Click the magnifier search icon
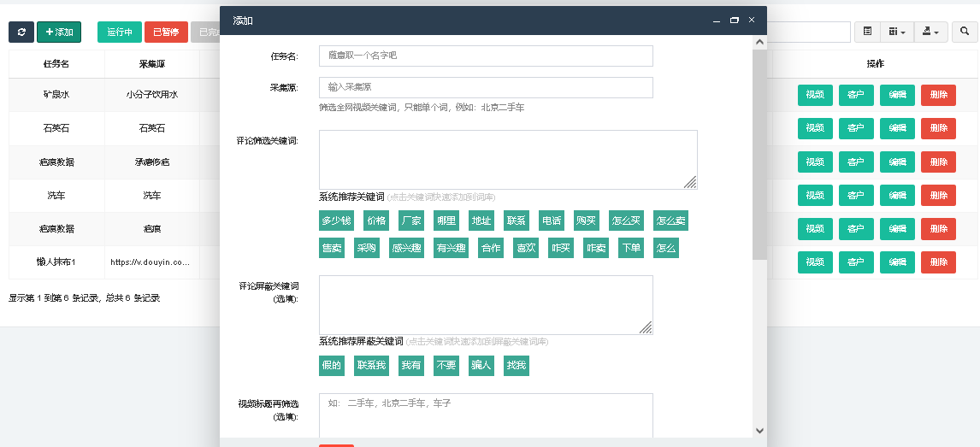This screenshot has width=980, height=447. (965, 32)
